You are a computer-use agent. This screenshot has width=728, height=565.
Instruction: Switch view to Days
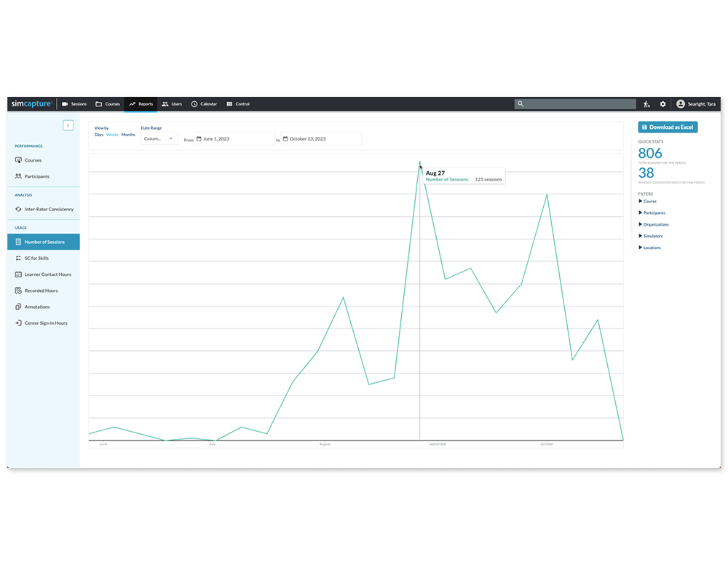[x=99, y=135]
